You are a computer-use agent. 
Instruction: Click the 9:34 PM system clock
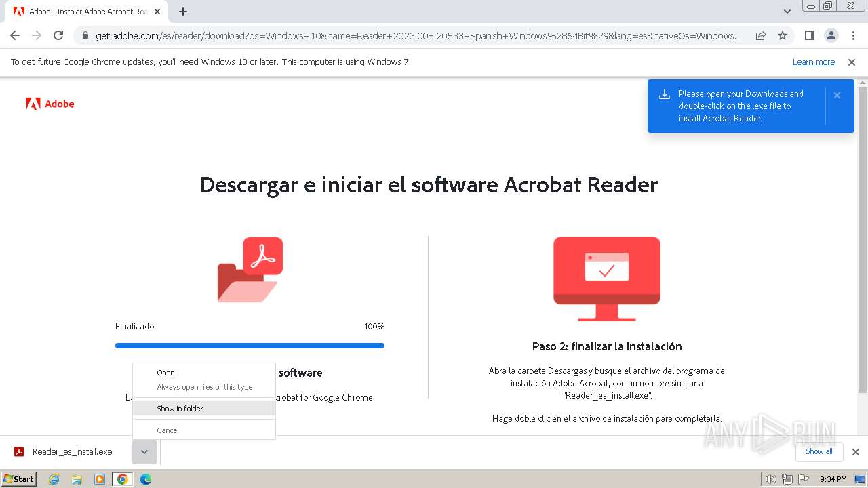833,479
